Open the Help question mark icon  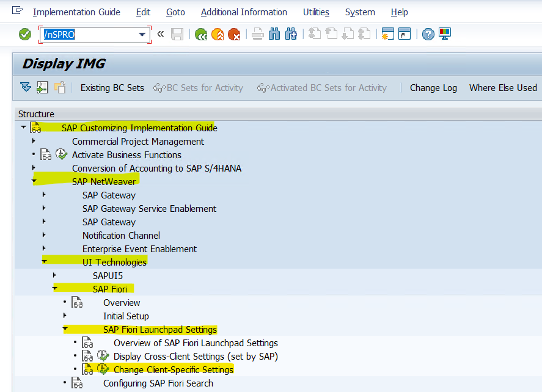coord(428,34)
